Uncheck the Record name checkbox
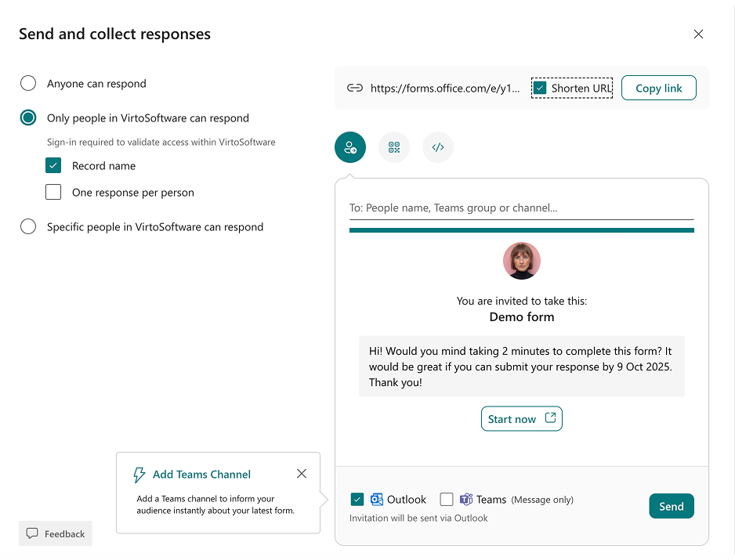Viewport: 735px width, 560px height. pyautogui.click(x=53, y=165)
